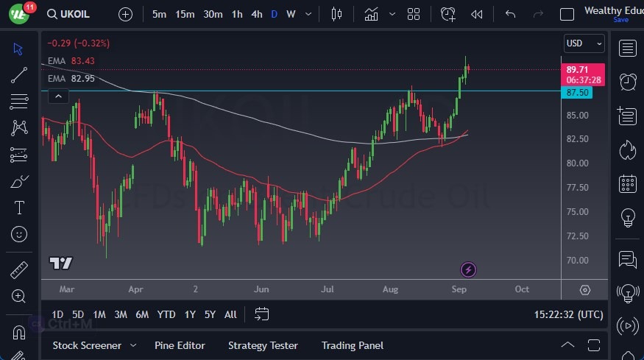
Task: Select the trend line drawing tool
Action: [x=19, y=74]
